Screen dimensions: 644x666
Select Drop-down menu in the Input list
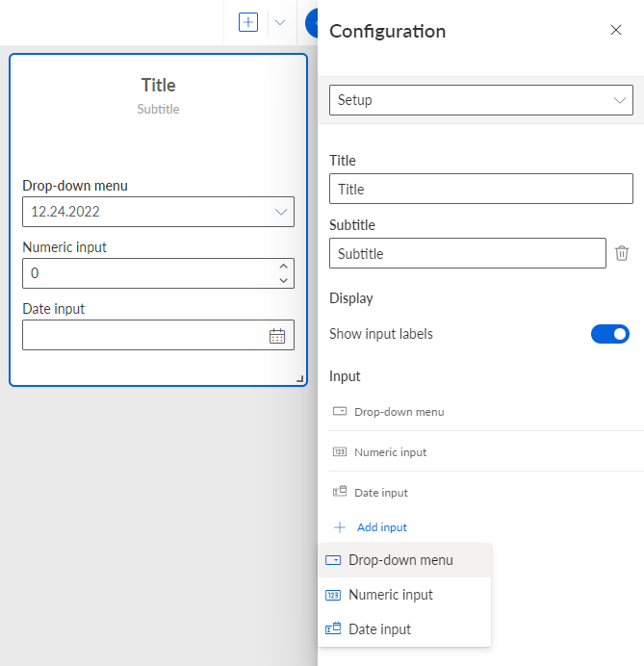point(486,412)
